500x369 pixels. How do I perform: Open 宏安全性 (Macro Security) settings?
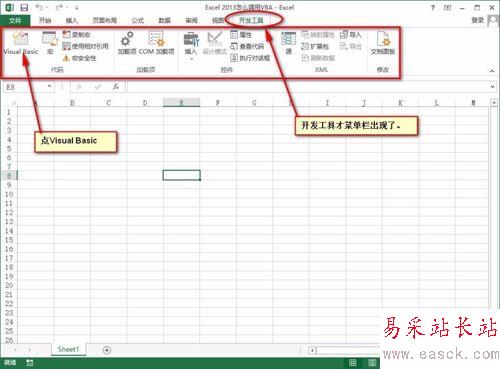point(79,58)
